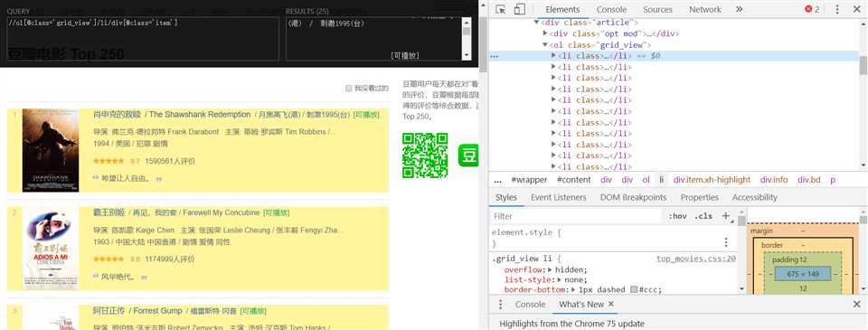Open the Customize DevTools three-dot menu
This screenshot has height=330, width=868.
pyautogui.click(x=837, y=9)
